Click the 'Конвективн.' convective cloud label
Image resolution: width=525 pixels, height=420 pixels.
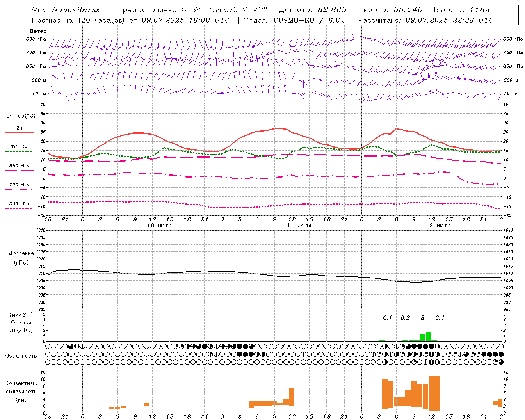21,383
